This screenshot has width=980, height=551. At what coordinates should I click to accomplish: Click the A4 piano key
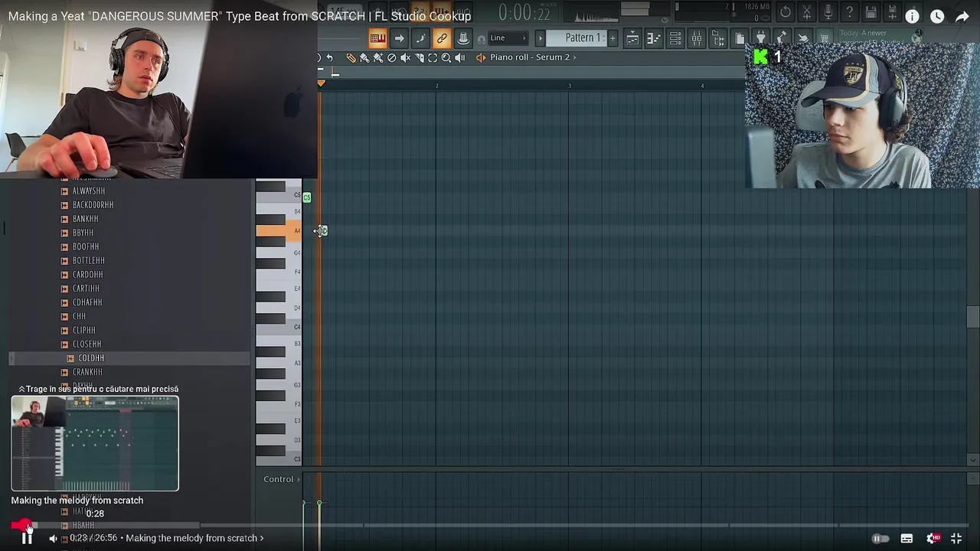[x=279, y=230]
